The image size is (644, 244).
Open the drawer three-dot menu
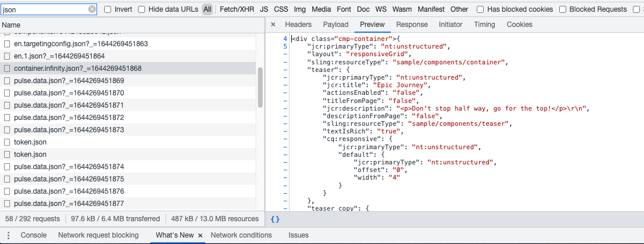pyautogui.click(x=8, y=235)
